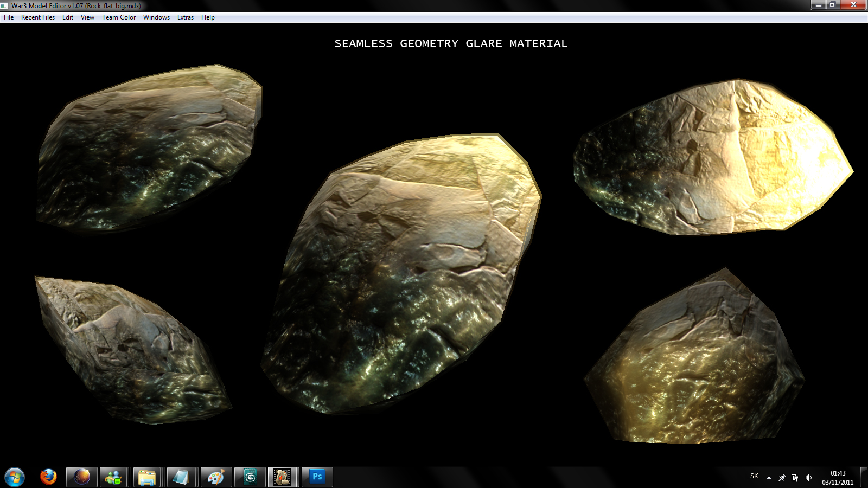
Task: Open the View menu
Action: pyautogui.click(x=87, y=17)
